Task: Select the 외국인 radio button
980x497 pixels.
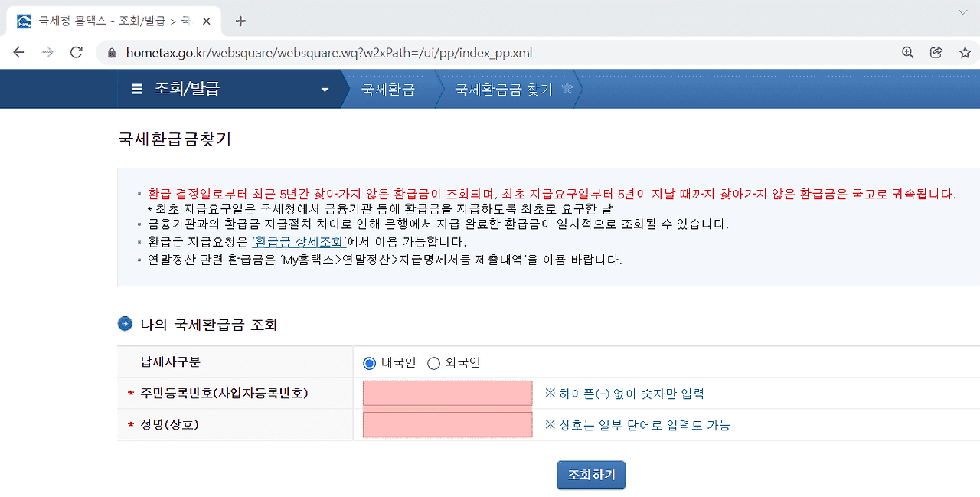Action: tap(434, 363)
